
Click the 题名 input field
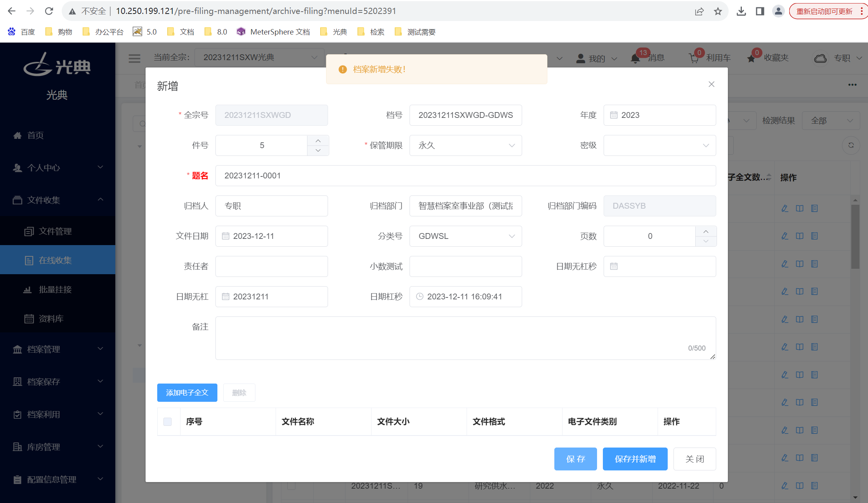pyautogui.click(x=465, y=176)
